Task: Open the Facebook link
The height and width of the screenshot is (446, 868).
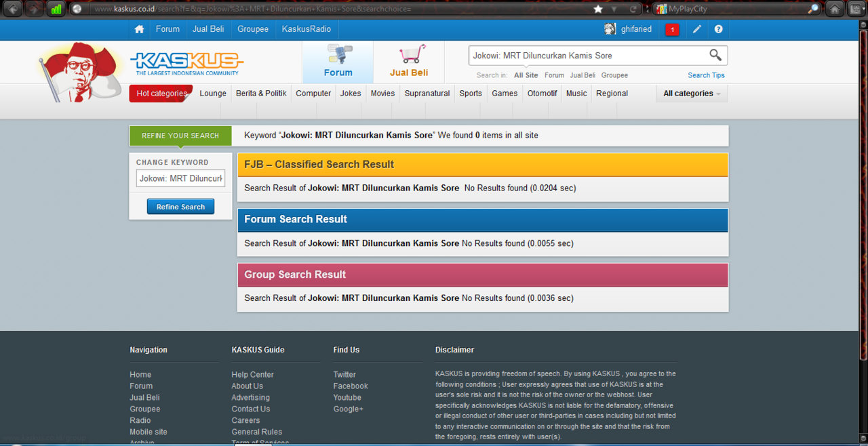Action: [x=351, y=386]
